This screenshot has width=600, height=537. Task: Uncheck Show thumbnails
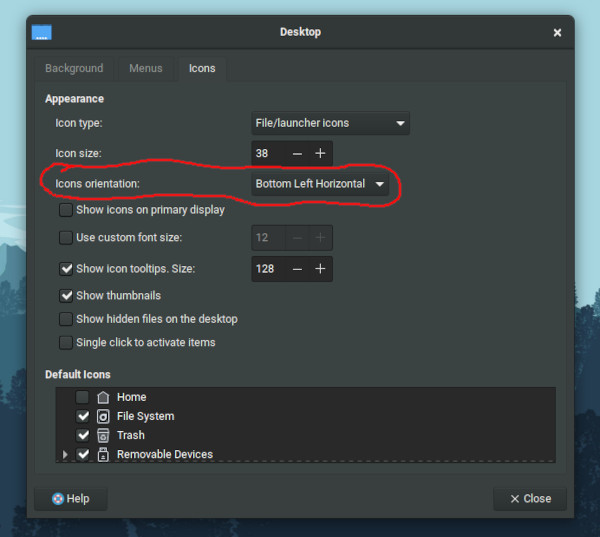(x=66, y=296)
